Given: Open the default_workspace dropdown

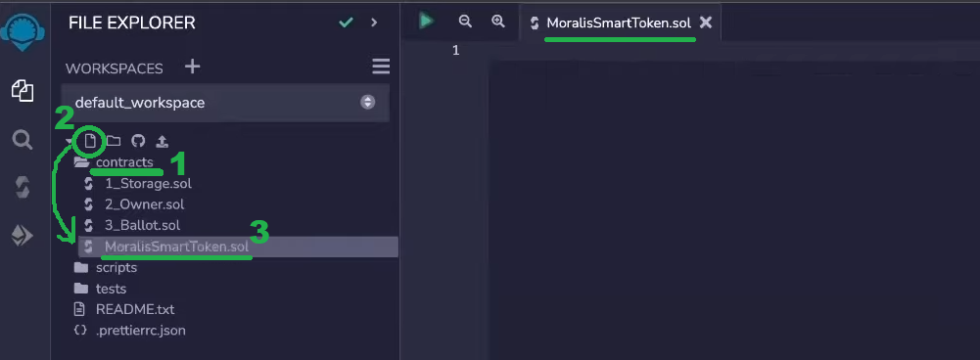Looking at the screenshot, I should pyautogui.click(x=225, y=103).
